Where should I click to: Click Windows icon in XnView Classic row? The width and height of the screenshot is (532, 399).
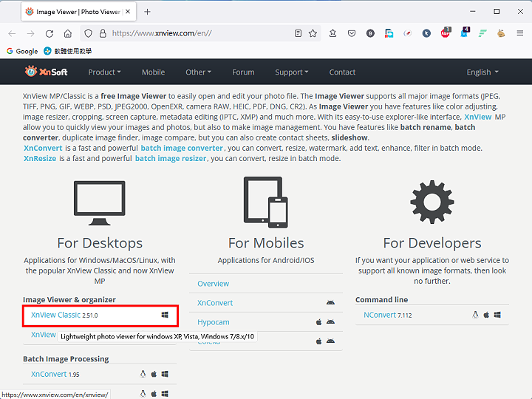(165, 315)
